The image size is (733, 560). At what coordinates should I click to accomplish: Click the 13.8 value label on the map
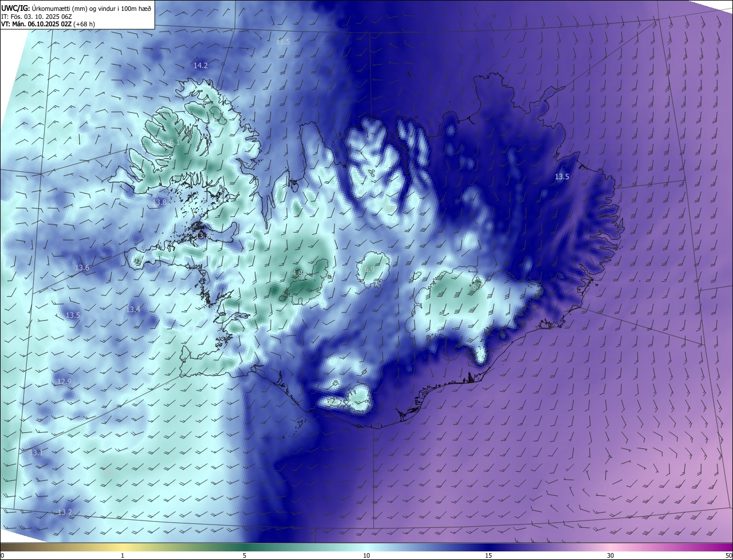[x=159, y=203]
